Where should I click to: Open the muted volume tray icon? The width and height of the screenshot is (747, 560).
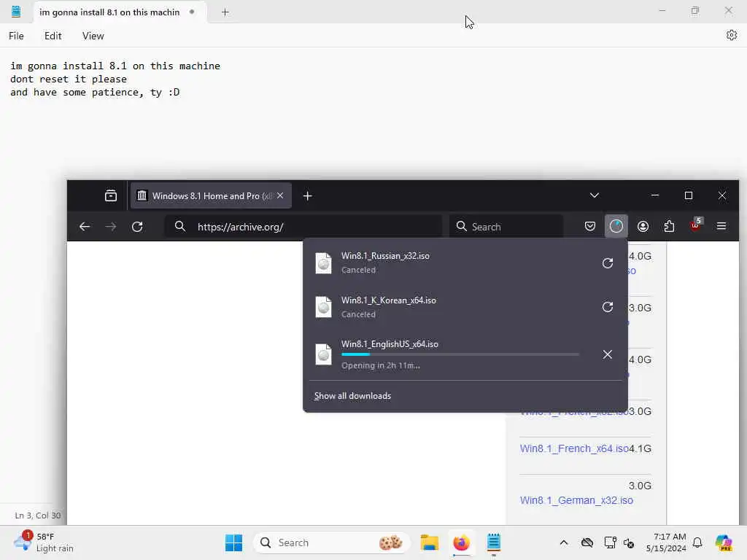click(x=628, y=542)
